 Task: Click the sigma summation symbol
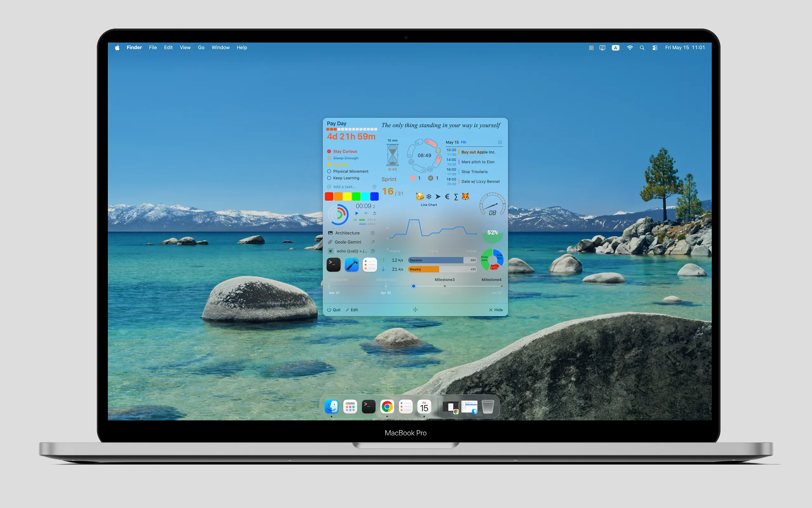tap(456, 197)
